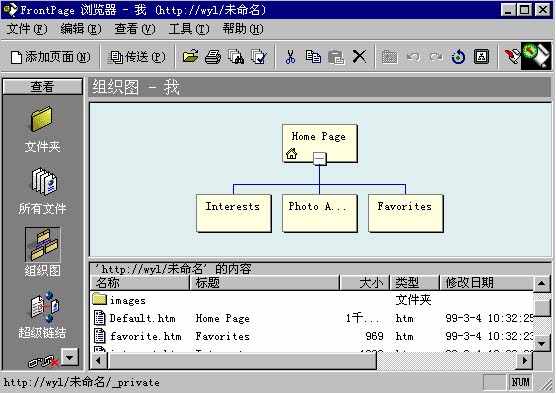Click the size-to-fit toolbar icon
556x394 pixels.
pyautogui.click(x=481, y=57)
